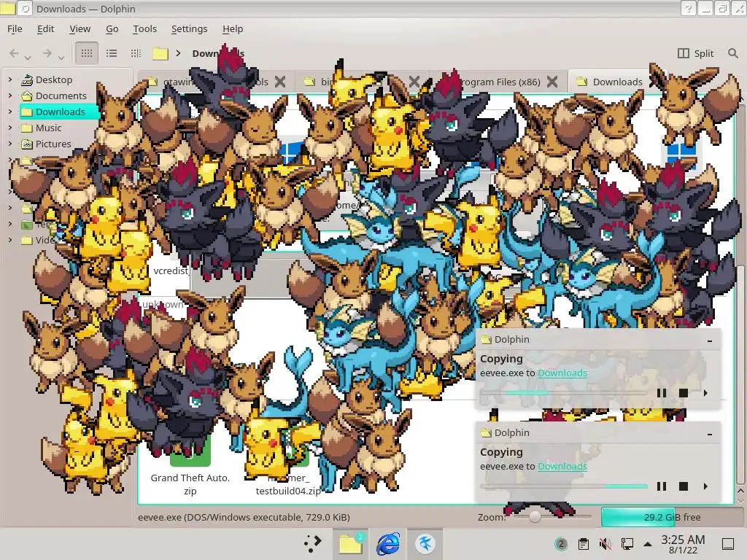Open the network tray icon

click(627, 543)
